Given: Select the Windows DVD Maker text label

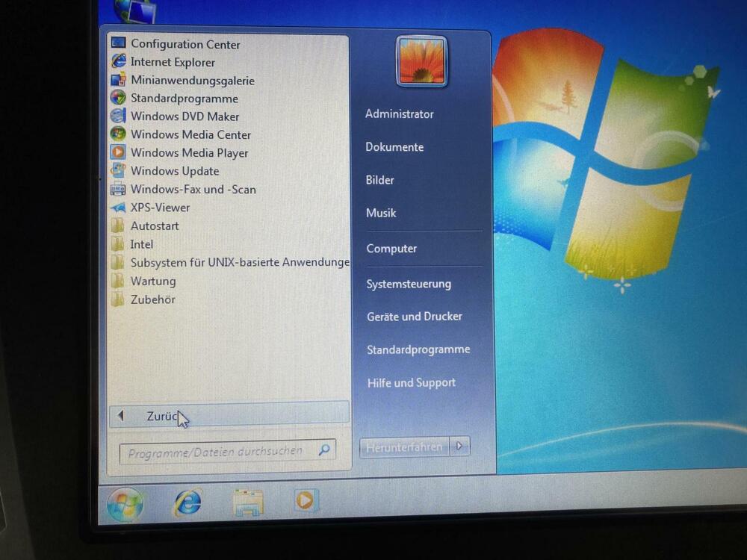Looking at the screenshot, I should (185, 116).
